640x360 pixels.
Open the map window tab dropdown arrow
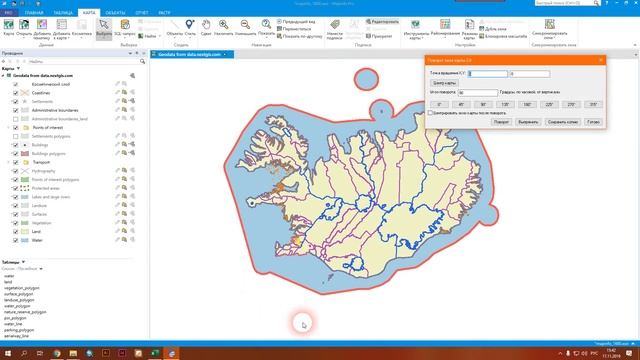[x=225, y=54]
